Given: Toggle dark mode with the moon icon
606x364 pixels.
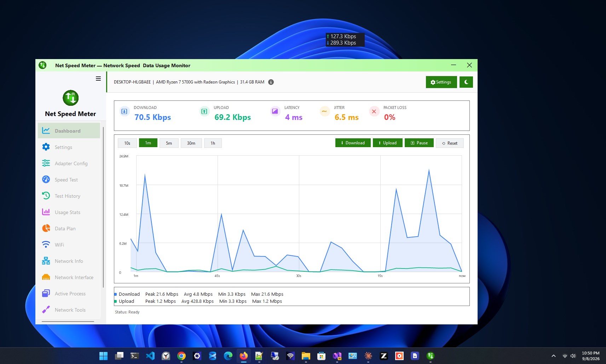Looking at the screenshot, I should click(466, 82).
